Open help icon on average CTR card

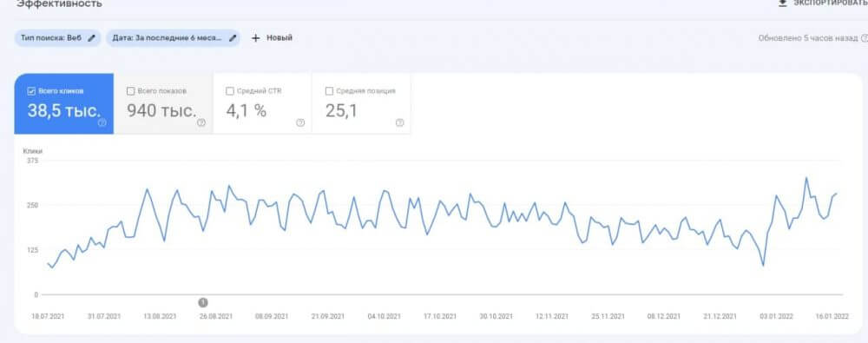point(300,123)
